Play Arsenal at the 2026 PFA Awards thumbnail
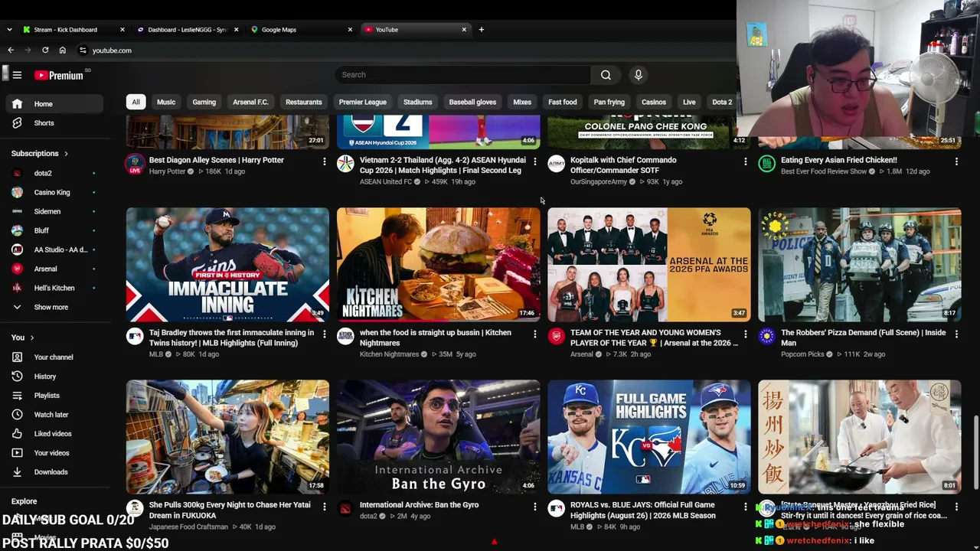Image resolution: width=980 pixels, height=551 pixels. click(649, 265)
